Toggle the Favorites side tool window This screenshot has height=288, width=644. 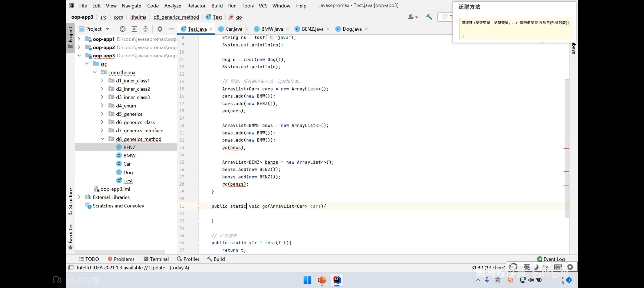click(x=70, y=236)
